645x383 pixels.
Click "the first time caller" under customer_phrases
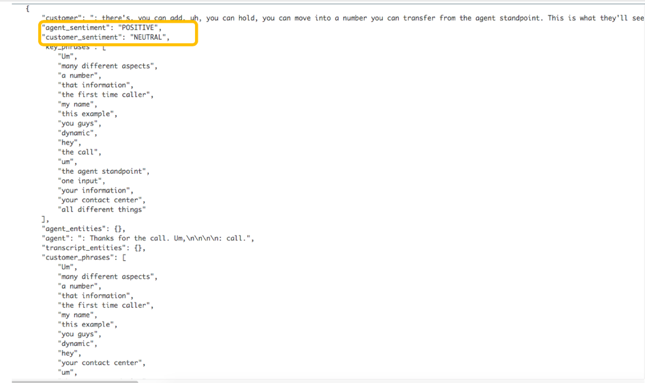click(106, 305)
